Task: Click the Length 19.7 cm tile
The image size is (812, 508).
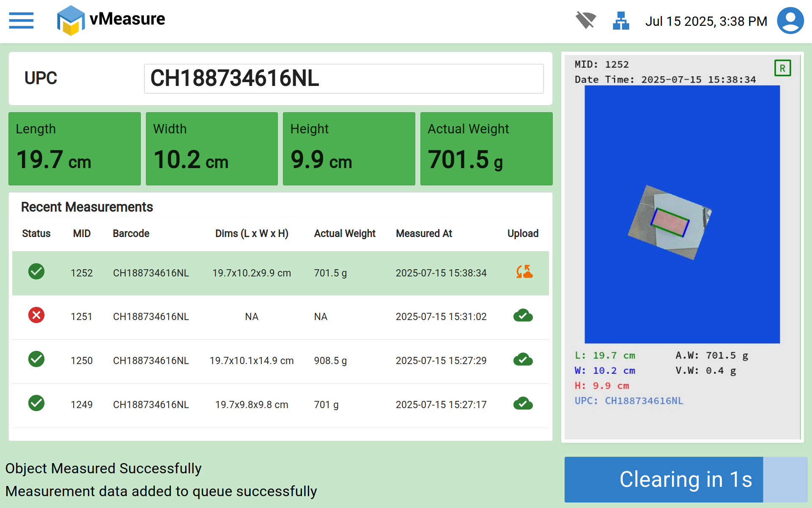Action: (74, 149)
